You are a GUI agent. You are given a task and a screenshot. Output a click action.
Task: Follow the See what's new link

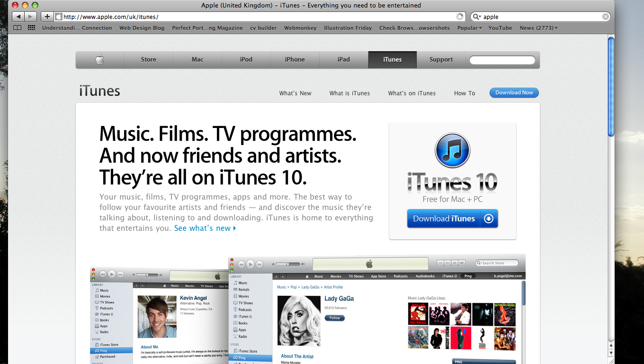(x=205, y=228)
